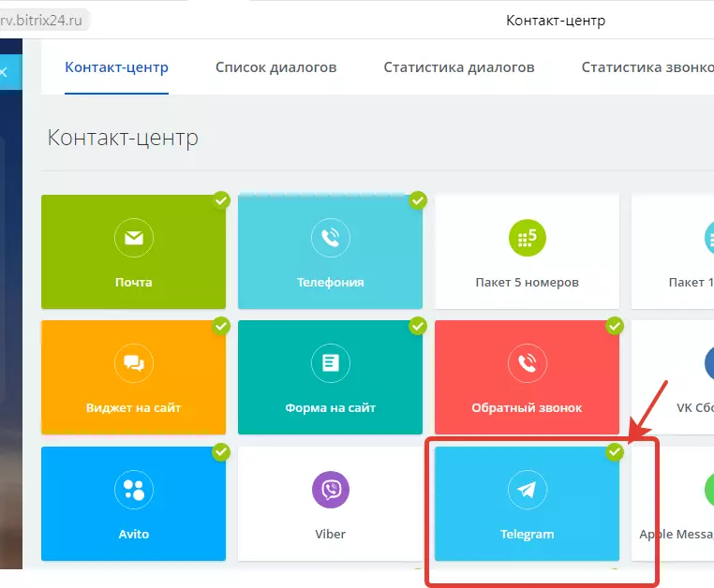Click the Контакт-центр section heading
This screenshot has width=714, height=588.
click(123, 137)
